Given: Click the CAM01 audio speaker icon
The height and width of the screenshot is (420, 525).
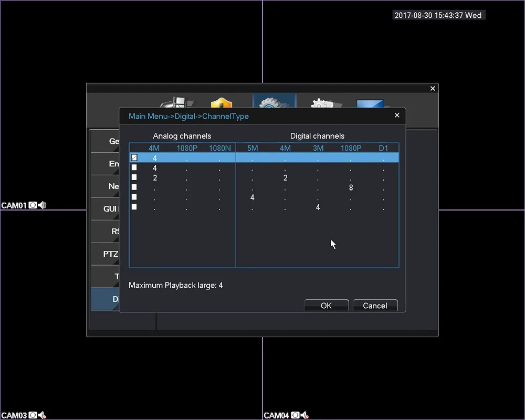Looking at the screenshot, I should [x=42, y=205].
